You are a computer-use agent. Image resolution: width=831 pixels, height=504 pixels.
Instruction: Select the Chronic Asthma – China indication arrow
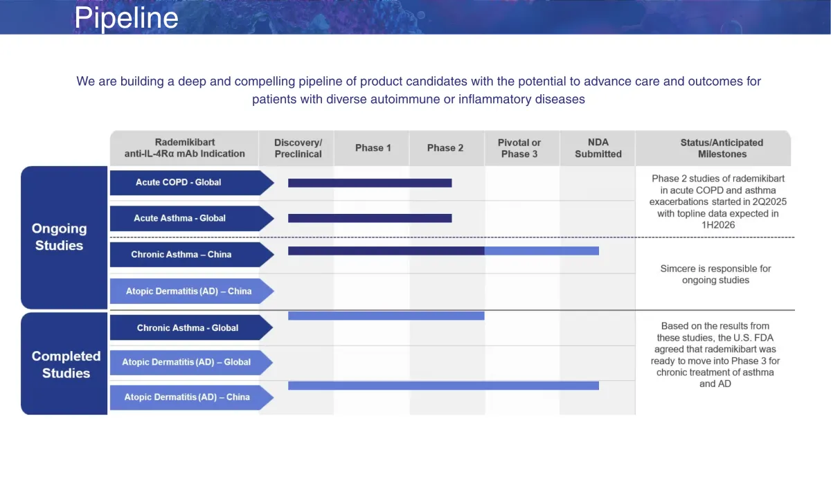(x=192, y=254)
